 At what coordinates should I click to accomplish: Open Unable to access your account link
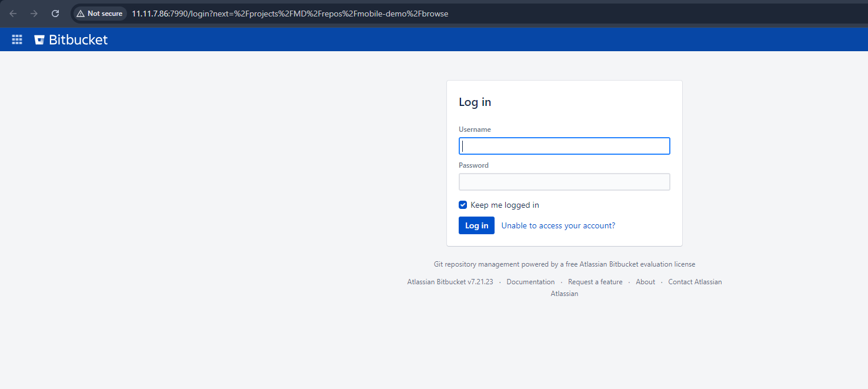coord(558,225)
